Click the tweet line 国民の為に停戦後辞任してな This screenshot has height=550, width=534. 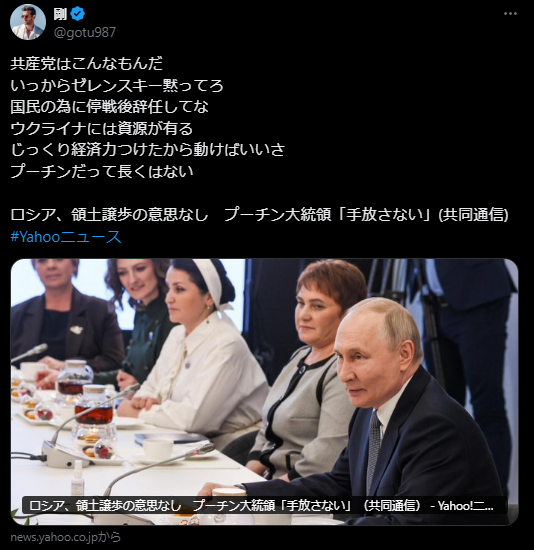pos(109,107)
